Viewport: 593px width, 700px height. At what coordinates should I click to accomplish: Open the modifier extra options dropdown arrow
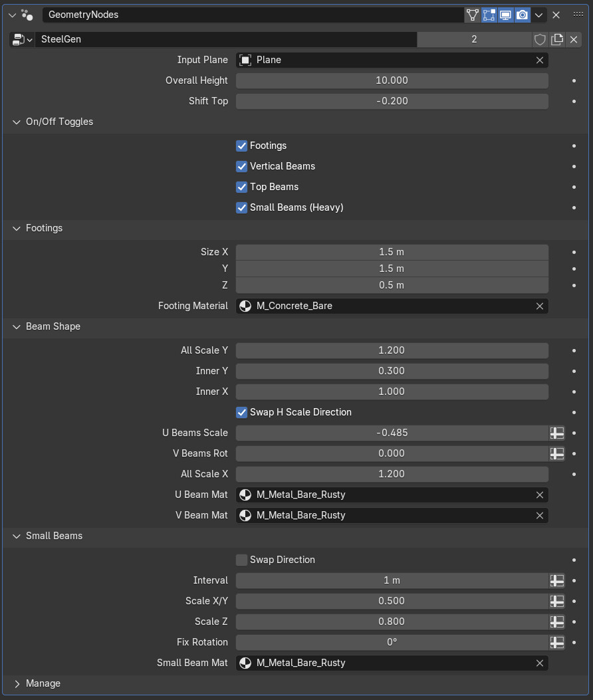point(540,15)
